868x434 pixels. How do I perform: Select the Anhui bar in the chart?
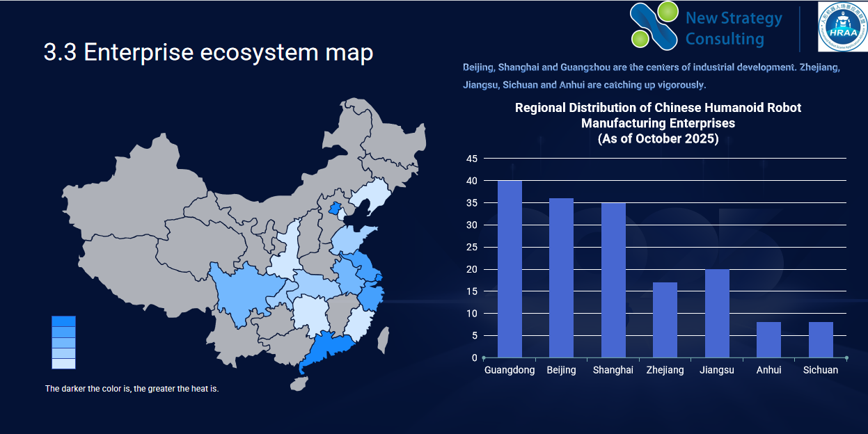pyautogui.click(x=768, y=340)
